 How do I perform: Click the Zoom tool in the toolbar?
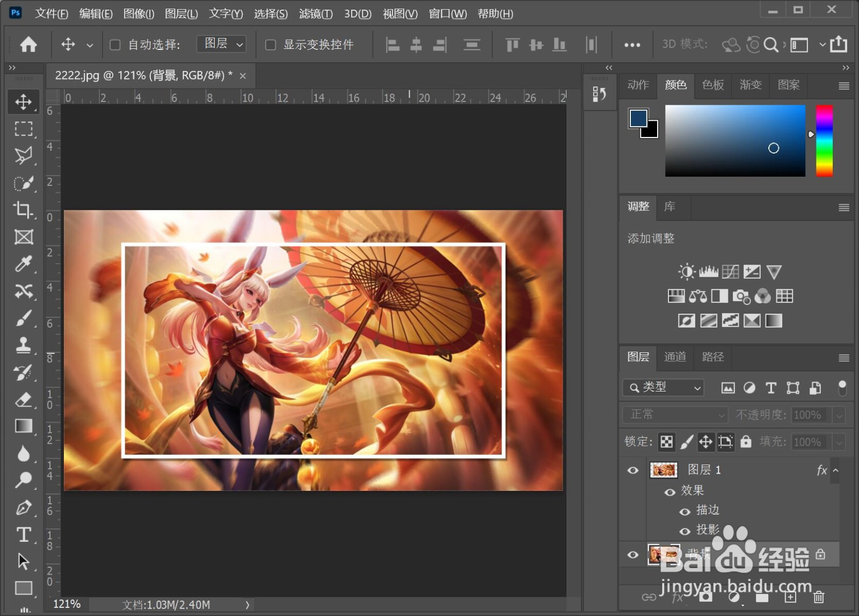pyautogui.click(x=24, y=480)
